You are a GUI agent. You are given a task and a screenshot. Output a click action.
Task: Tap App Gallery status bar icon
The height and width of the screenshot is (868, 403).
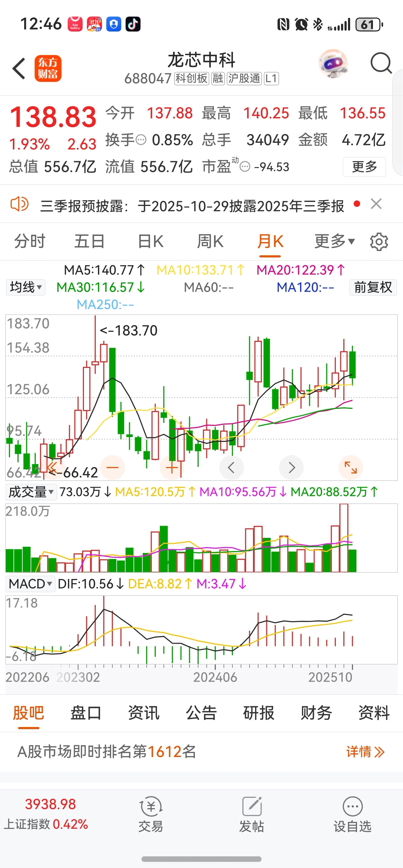[75, 24]
